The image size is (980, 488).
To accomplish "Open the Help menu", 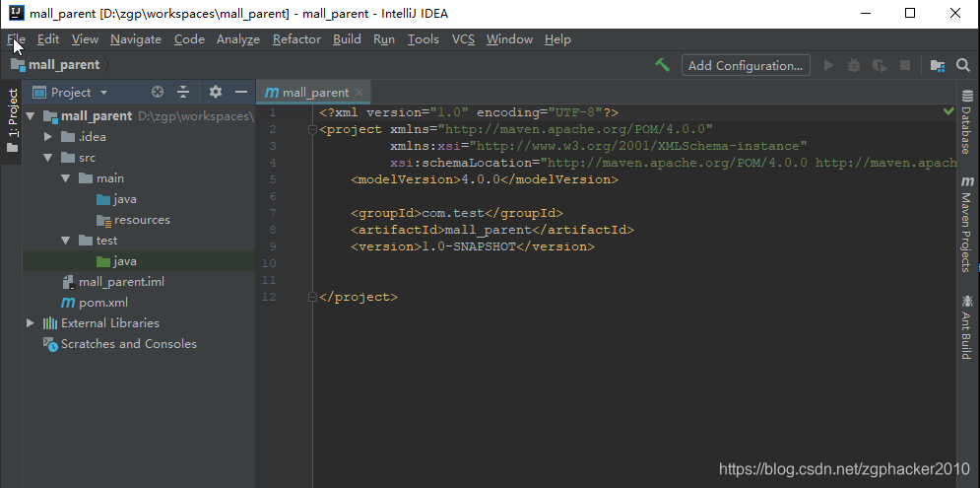I will pos(557,39).
